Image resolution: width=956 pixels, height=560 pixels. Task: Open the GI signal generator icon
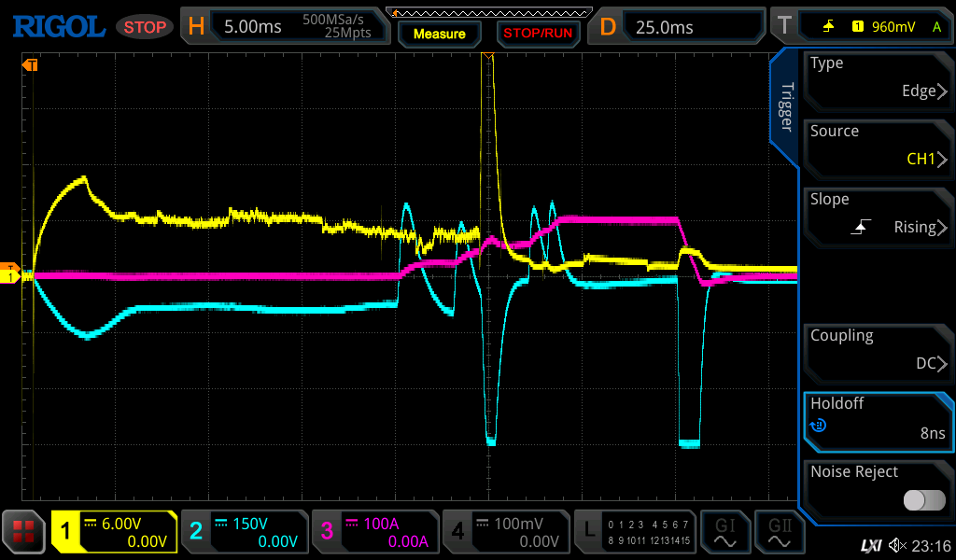725,532
